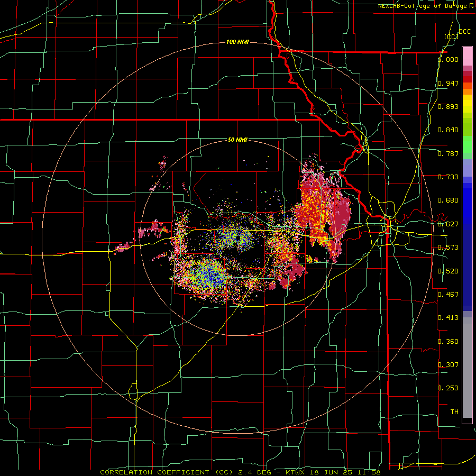Click the lavender color bar segment
This screenshot has width=476, height=476.
pos(467,168)
